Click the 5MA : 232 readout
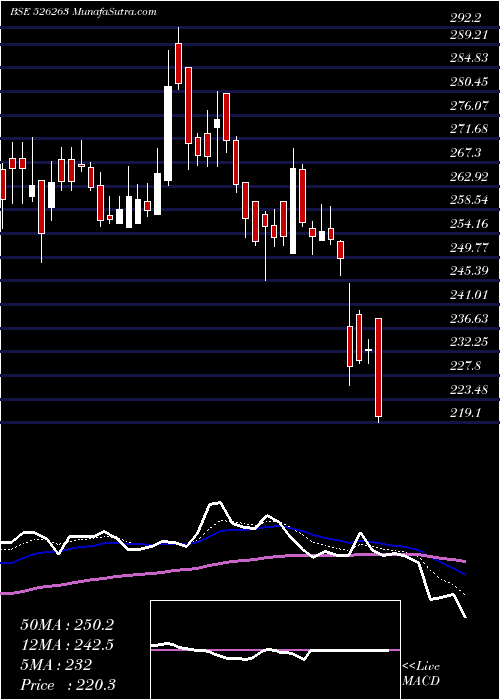 pyautogui.click(x=56, y=665)
